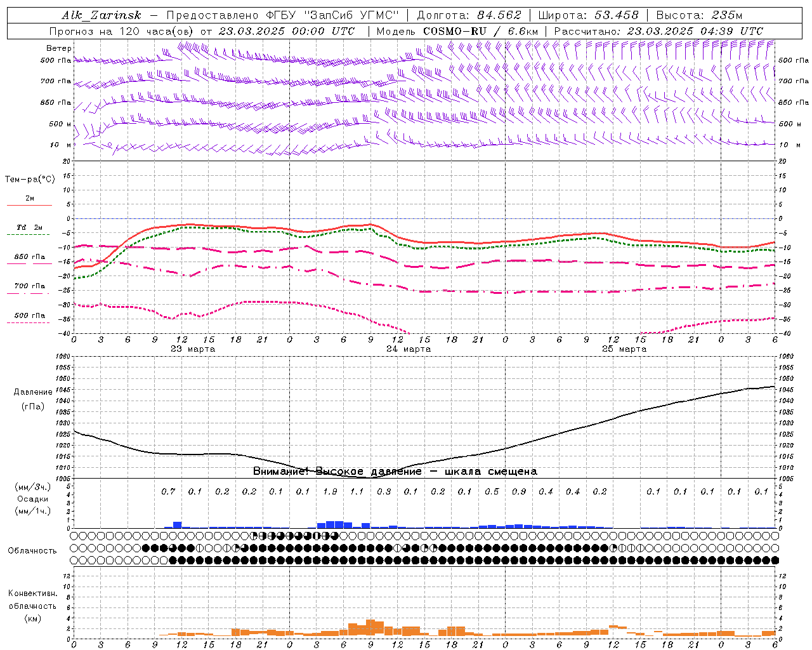Image resolution: width=812 pixels, height=650 pixels.
Task: Click the 1.1 precipitation amount
Action: coord(357,491)
